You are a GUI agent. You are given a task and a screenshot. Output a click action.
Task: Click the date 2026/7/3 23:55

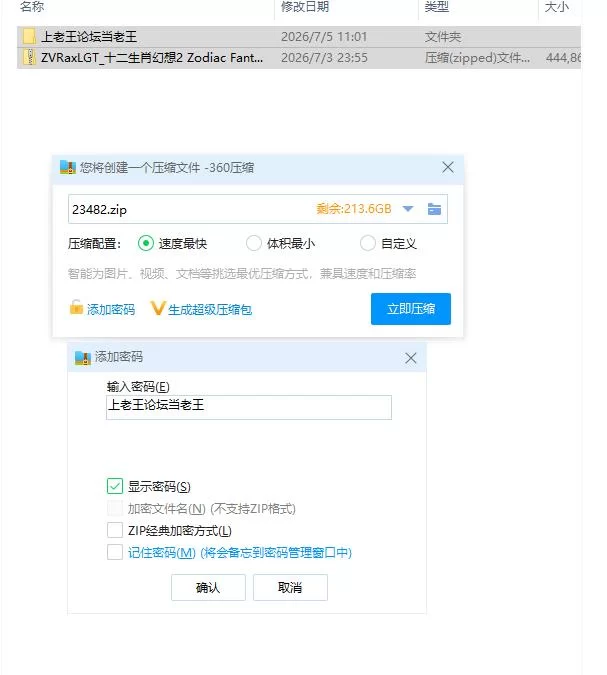pyautogui.click(x=324, y=58)
